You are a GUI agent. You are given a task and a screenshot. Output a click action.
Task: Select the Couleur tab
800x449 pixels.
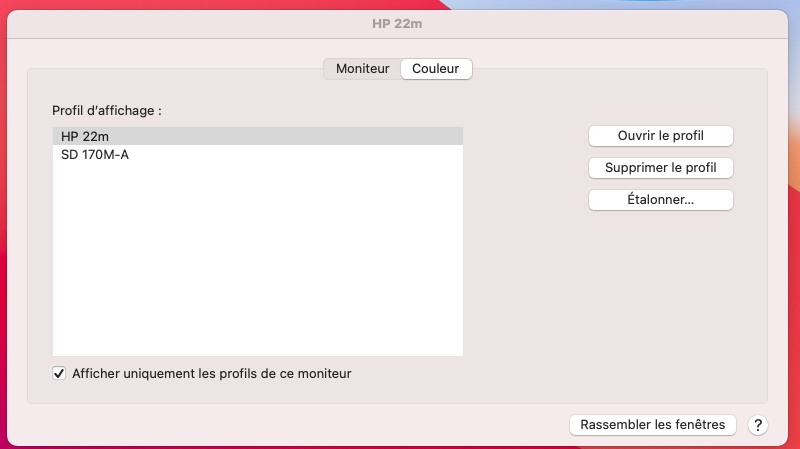point(436,69)
